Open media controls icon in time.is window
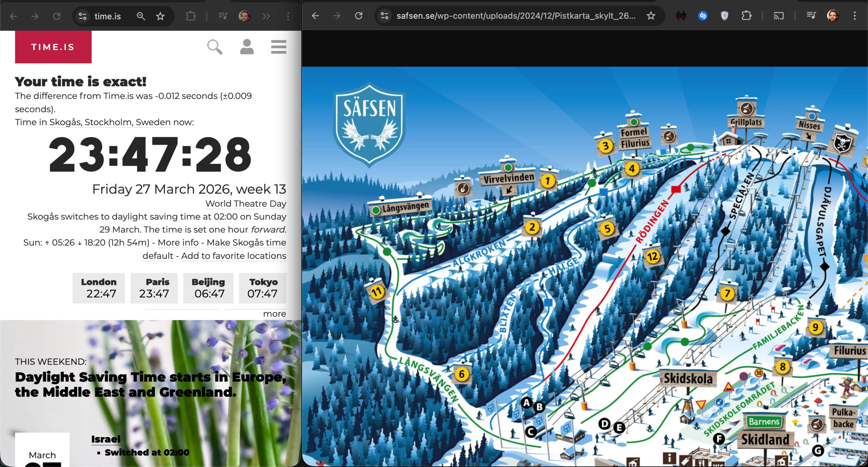This screenshot has height=467, width=868. [223, 16]
